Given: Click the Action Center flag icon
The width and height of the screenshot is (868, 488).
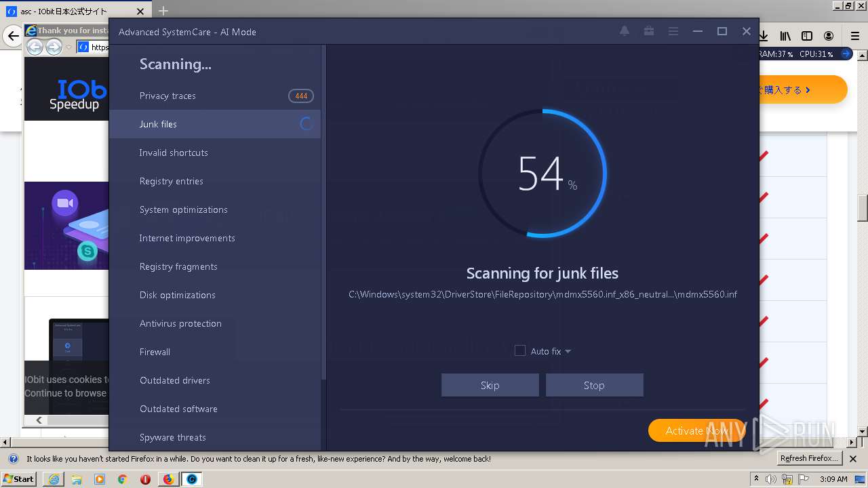Looking at the screenshot, I should pyautogui.click(x=802, y=479).
